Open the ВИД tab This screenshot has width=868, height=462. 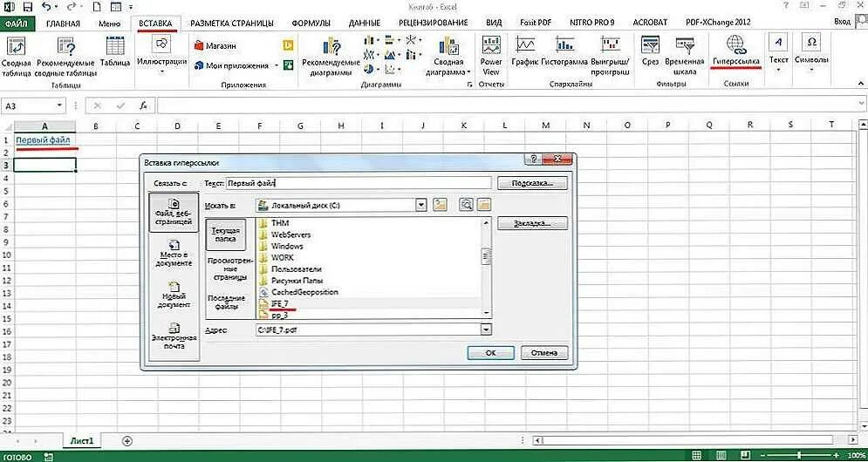pyautogui.click(x=494, y=24)
